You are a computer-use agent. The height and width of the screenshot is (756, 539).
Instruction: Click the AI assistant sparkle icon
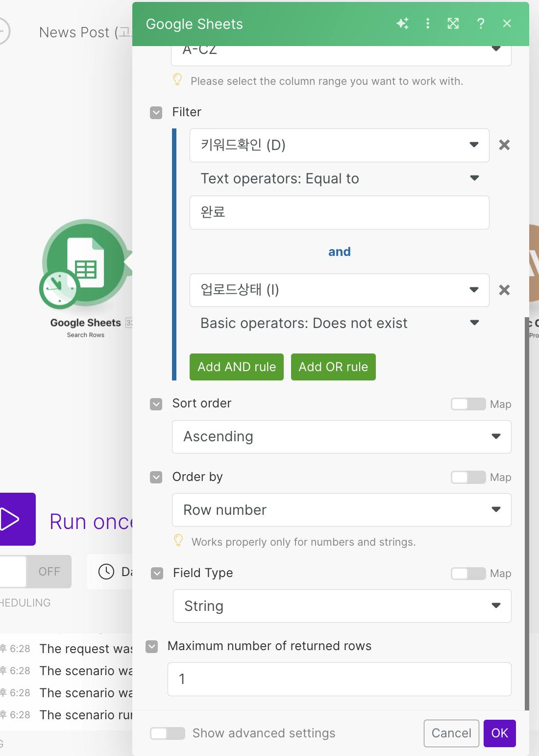click(403, 24)
